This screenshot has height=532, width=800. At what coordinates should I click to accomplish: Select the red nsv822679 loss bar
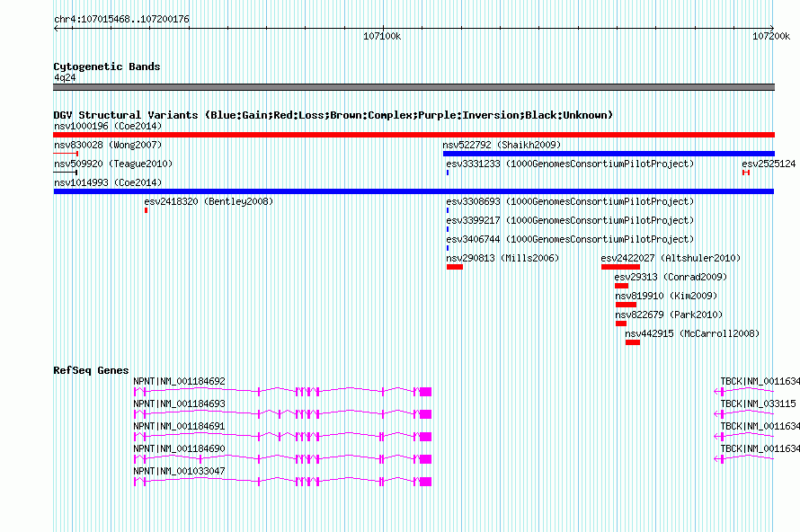coord(621,324)
